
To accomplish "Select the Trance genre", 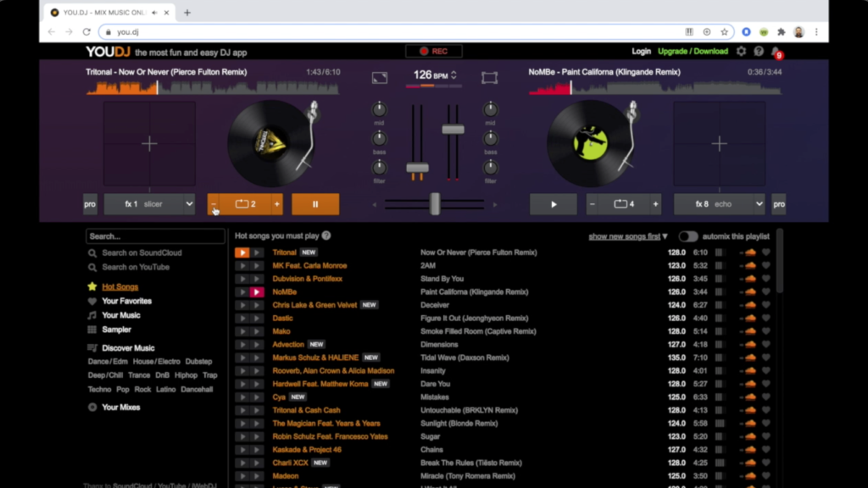I will tap(139, 375).
